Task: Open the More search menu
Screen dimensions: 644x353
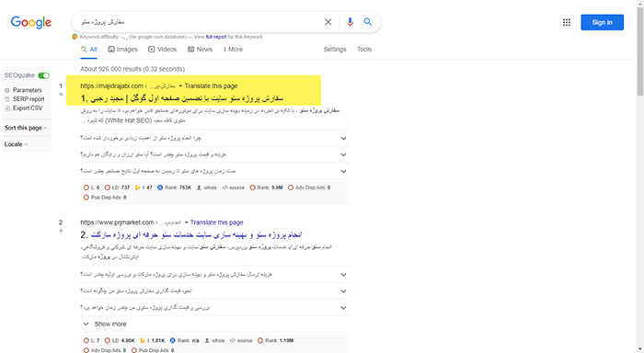Action: [233, 50]
